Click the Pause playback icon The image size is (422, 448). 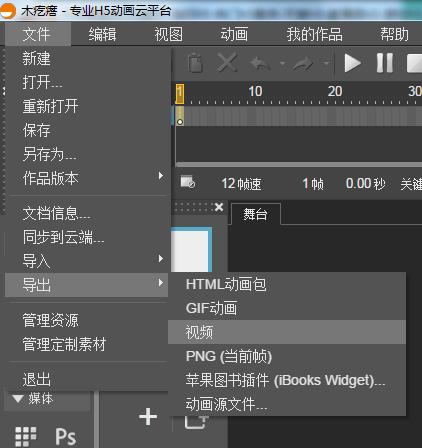[385, 63]
